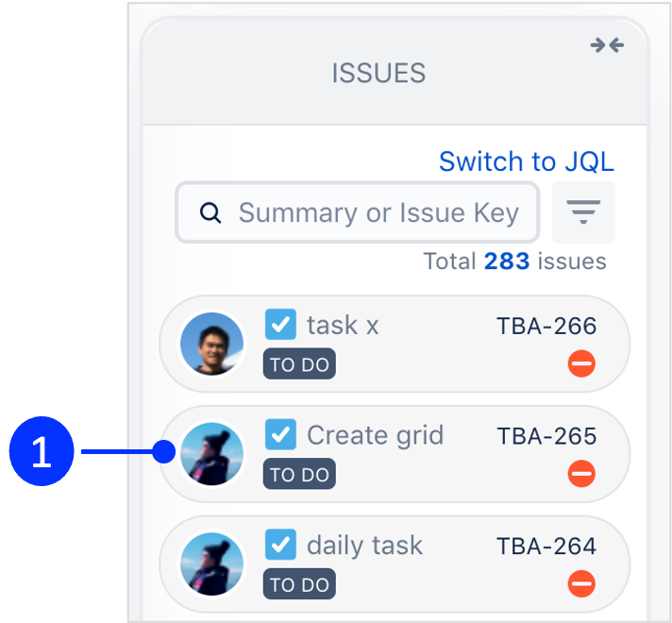Click the assignee avatar on daily task
This screenshot has height=623, width=672.
pyautogui.click(x=212, y=564)
